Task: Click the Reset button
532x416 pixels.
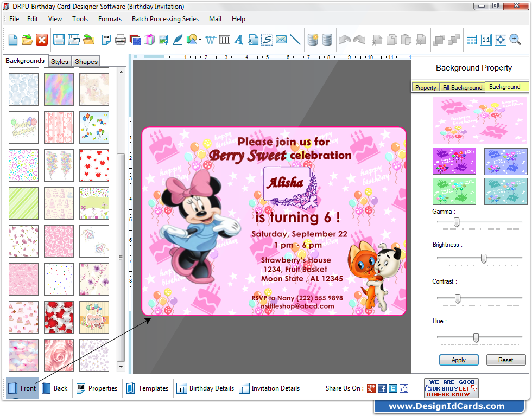Action: [506, 360]
